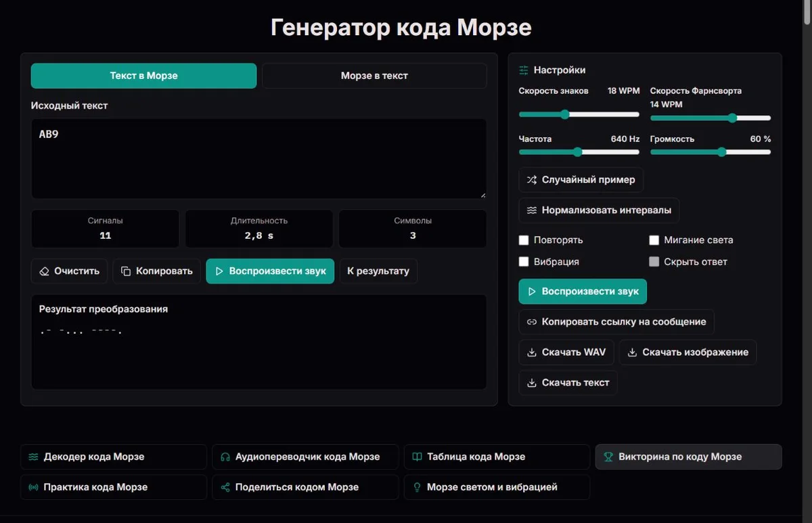Click the play icon beside the К результату button
Viewport: 812px width, 523px height.
pos(219,271)
